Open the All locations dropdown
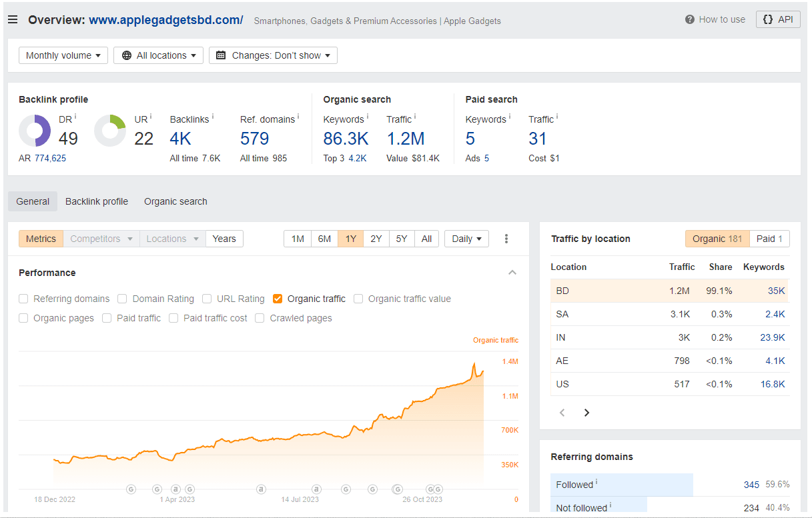This screenshot has width=812, height=518. pos(158,55)
